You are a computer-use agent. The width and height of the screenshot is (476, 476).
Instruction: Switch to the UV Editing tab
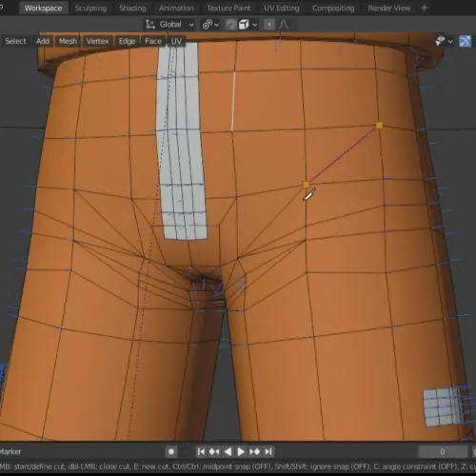282,8
